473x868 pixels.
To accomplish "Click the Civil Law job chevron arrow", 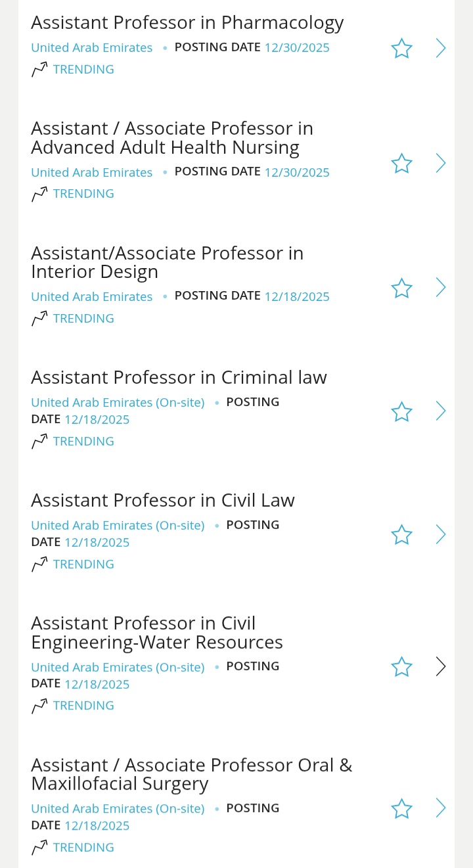I will point(441,535).
